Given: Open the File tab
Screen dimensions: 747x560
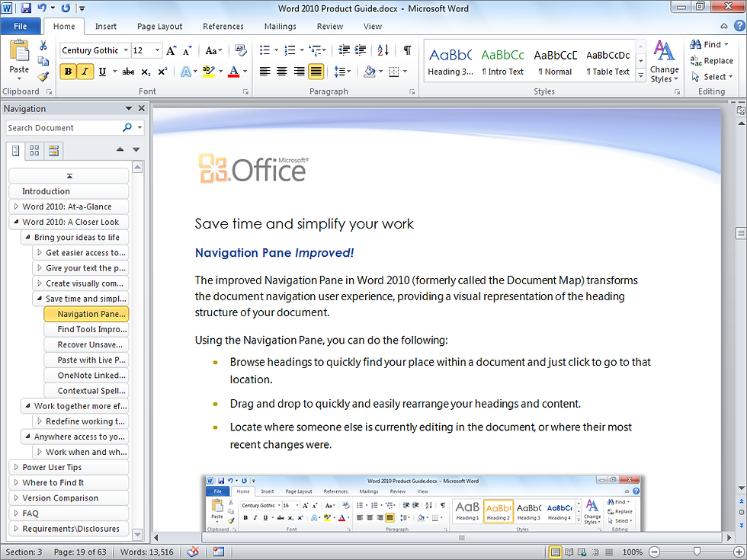Looking at the screenshot, I should (20, 26).
